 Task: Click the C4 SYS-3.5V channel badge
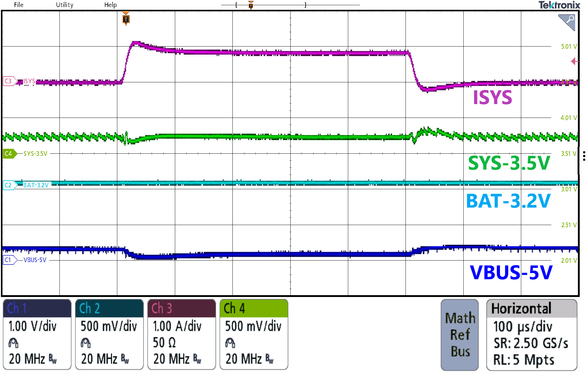click(x=9, y=154)
